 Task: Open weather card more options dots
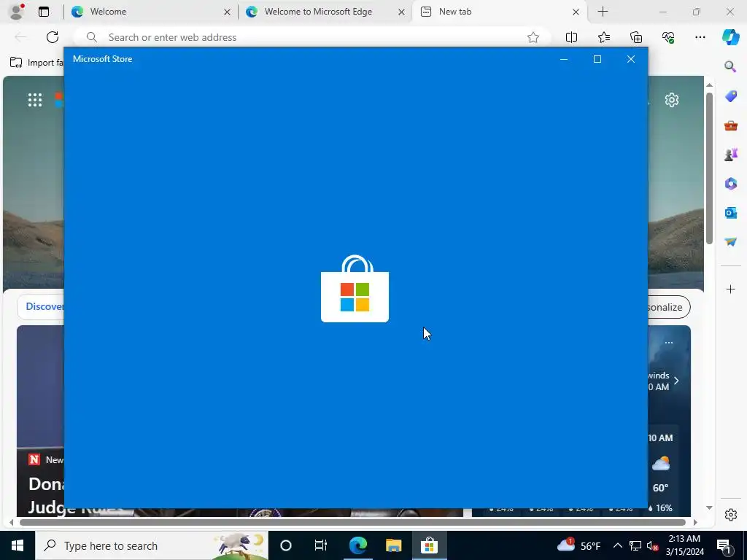pyautogui.click(x=669, y=343)
